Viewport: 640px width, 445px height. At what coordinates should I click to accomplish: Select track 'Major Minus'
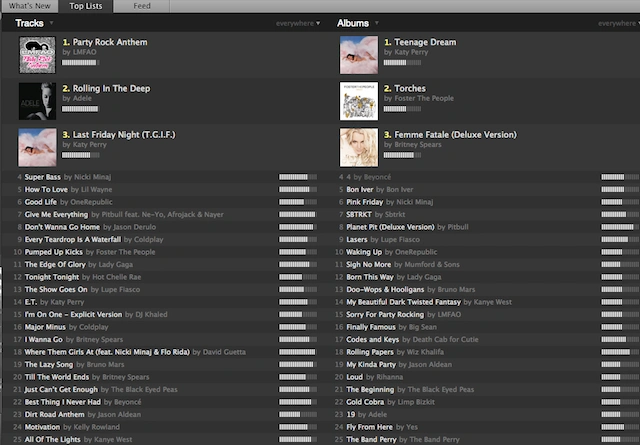[x=45, y=327]
